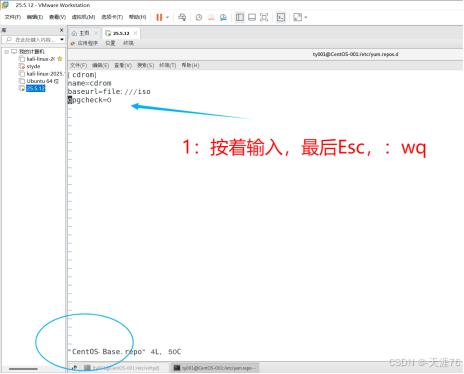Open the Snapshot Manager icon
Image resolution: width=464 pixels, height=374 pixels.
[223, 17]
